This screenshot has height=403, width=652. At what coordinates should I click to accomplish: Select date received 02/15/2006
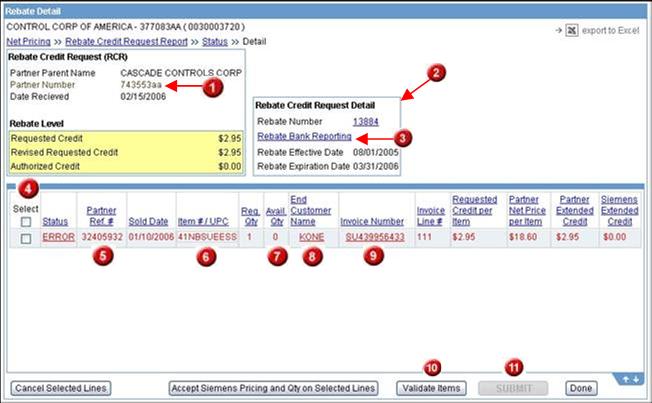tap(143, 96)
